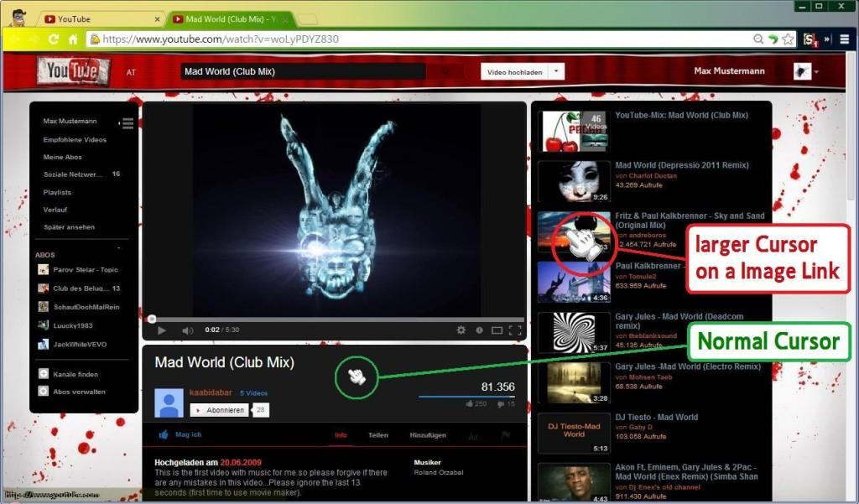Mute the video with the speaker icon
Image resolution: width=859 pixels, height=504 pixels.
click(x=187, y=330)
